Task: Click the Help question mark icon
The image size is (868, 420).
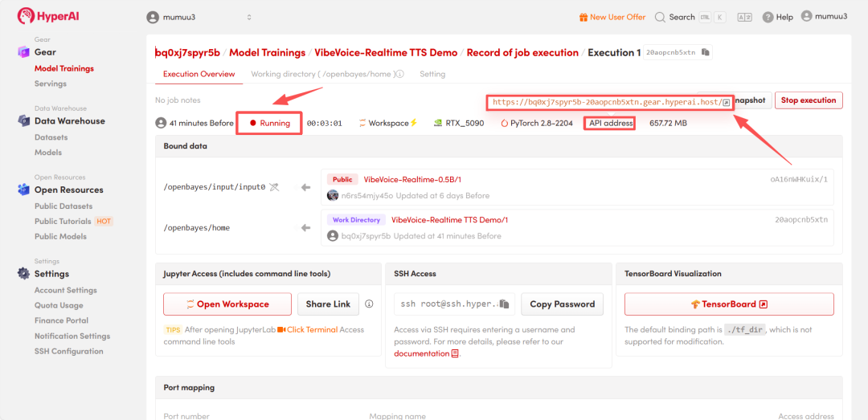Action: (x=768, y=17)
